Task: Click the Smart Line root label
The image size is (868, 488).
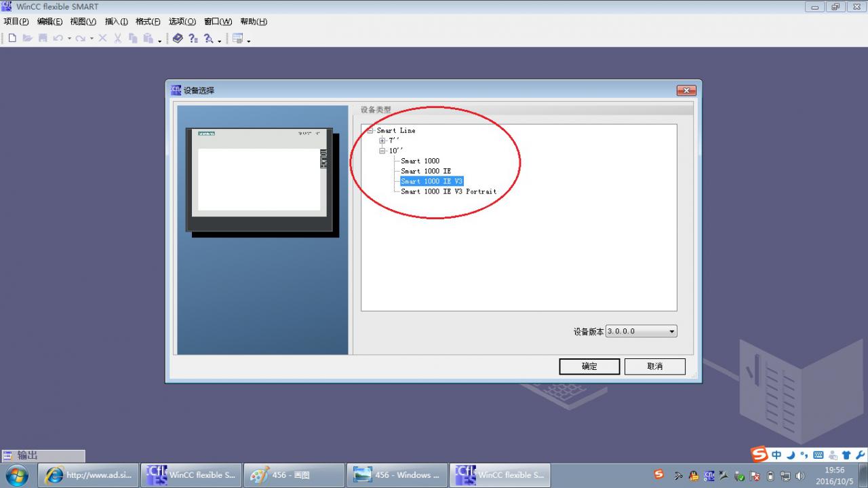Action: coord(396,130)
